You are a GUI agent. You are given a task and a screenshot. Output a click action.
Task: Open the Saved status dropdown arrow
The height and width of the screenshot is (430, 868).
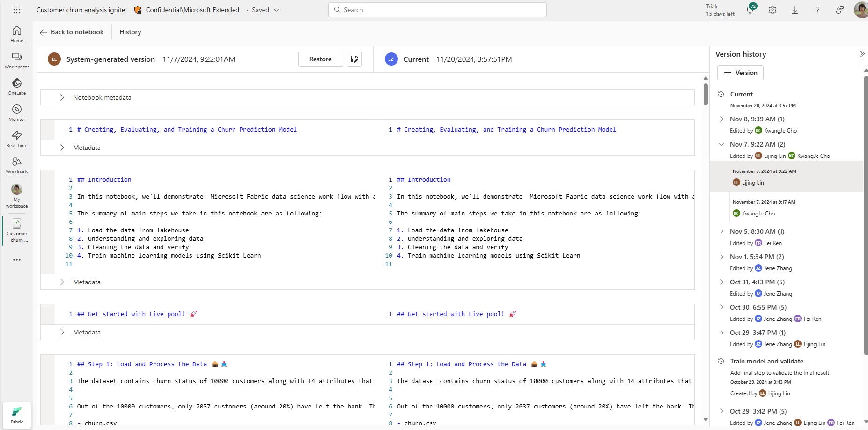pos(276,10)
